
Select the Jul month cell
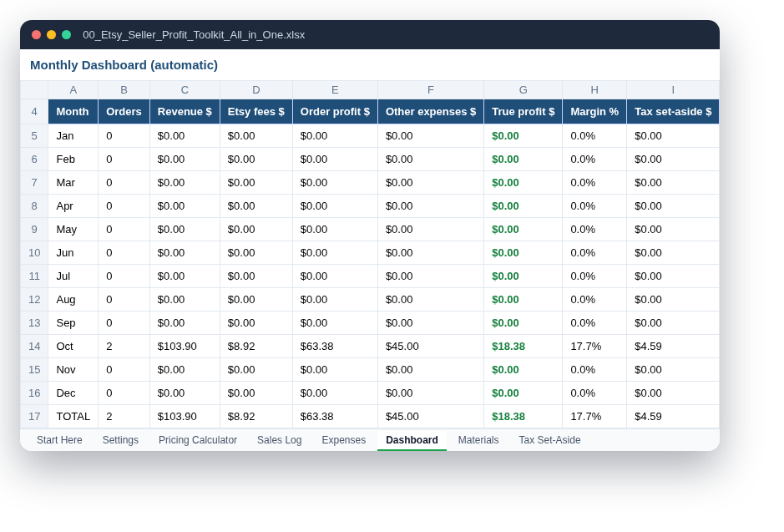[x=73, y=276]
